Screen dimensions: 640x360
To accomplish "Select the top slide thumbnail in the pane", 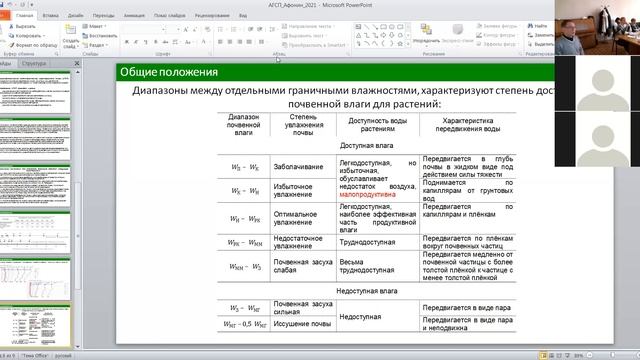I will (x=35, y=93).
